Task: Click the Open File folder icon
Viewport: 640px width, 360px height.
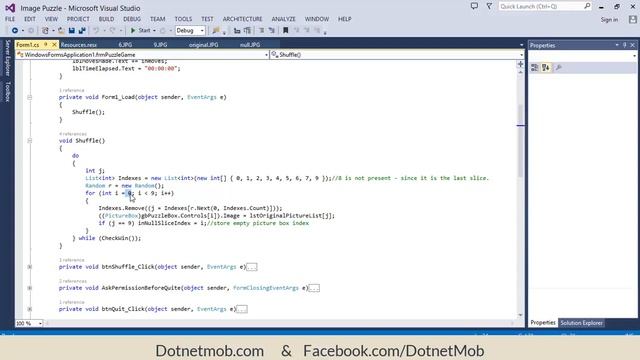Action: (61, 31)
